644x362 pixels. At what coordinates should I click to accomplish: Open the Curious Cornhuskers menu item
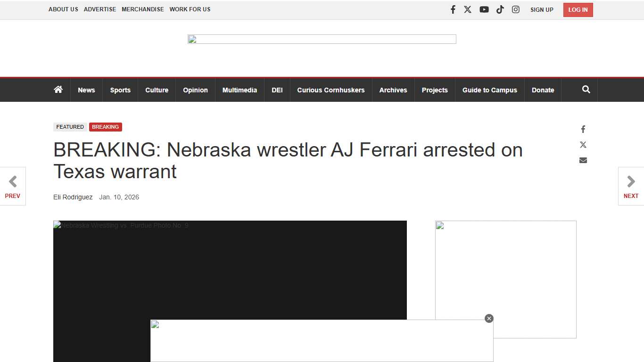330,90
